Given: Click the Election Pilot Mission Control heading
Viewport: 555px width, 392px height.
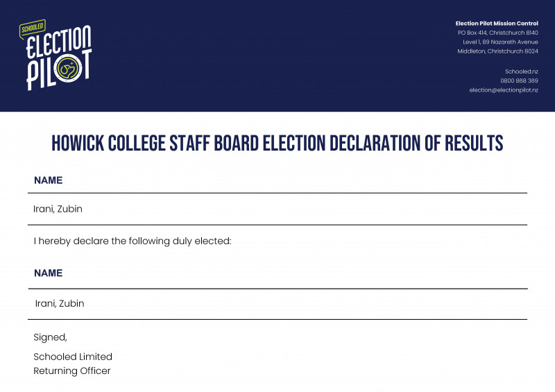Looking at the screenshot, I should pyautogui.click(x=497, y=24).
